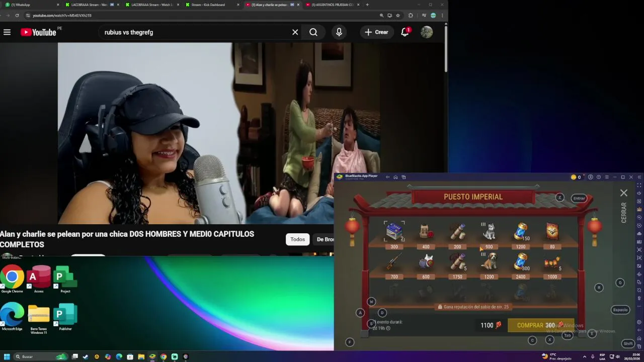Open Steam from the taskbar
Viewport: 644px width, 362px height.
86,356
